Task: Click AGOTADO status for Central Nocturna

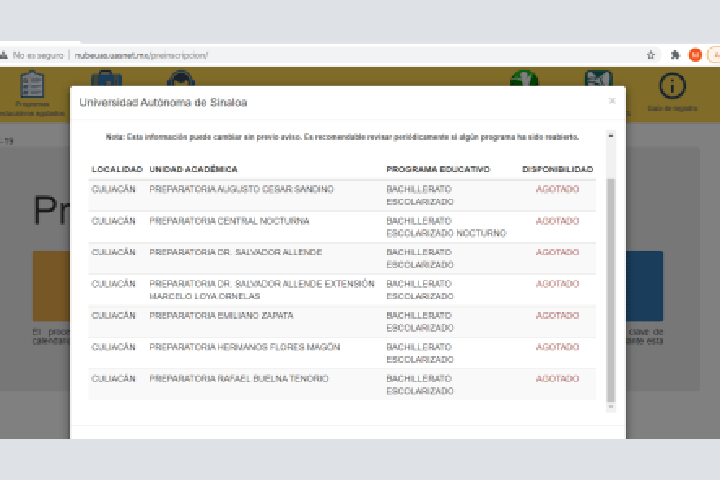Action: [557, 221]
